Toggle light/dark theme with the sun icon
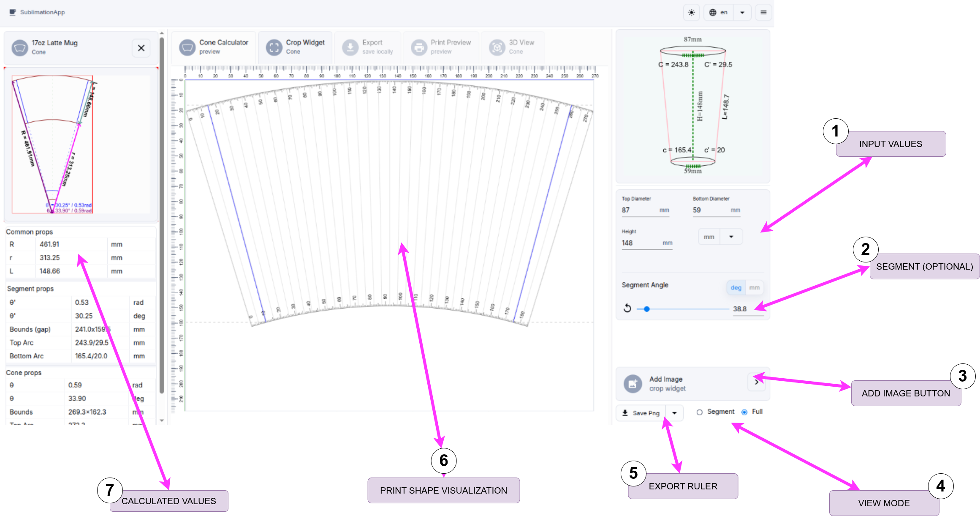 (692, 12)
